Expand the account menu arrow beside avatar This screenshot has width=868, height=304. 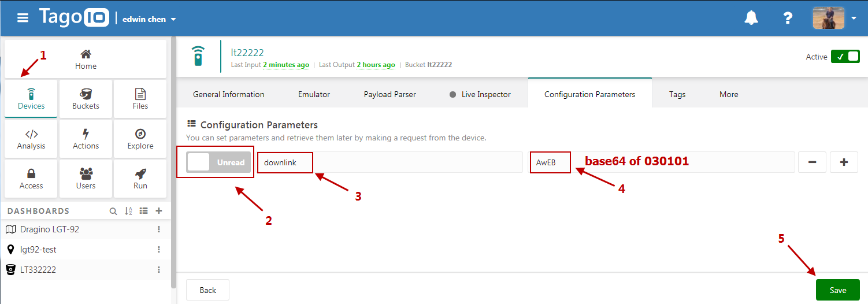pyautogui.click(x=854, y=18)
